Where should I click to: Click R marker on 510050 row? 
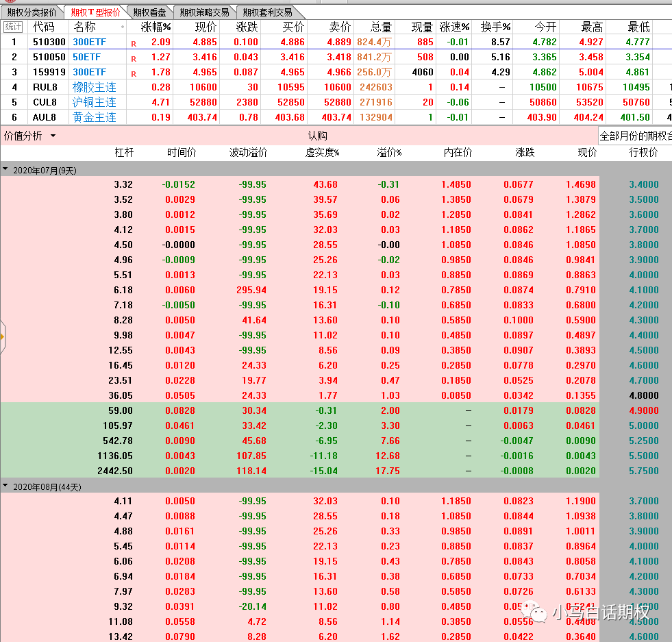134,58
